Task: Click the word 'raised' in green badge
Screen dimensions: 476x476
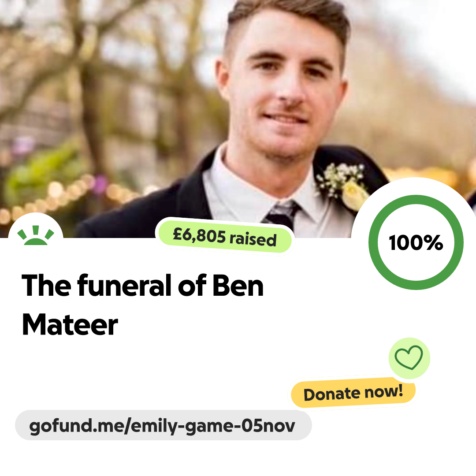Action: point(253,239)
